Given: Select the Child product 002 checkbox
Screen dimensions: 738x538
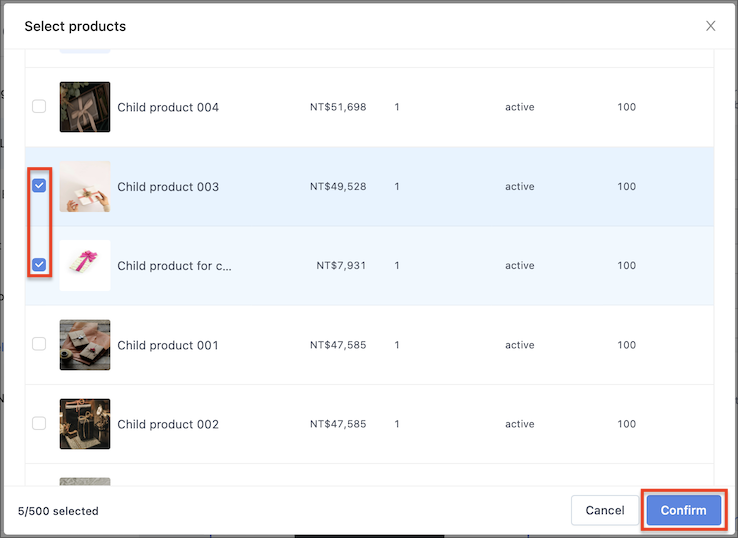Looking at the screenshot, I should [x=39, y=423].
